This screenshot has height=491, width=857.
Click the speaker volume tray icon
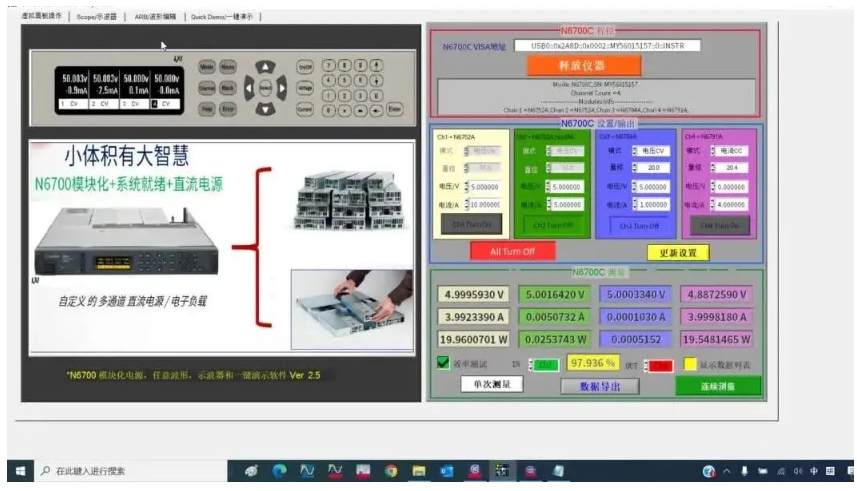(x=798, y=471)
